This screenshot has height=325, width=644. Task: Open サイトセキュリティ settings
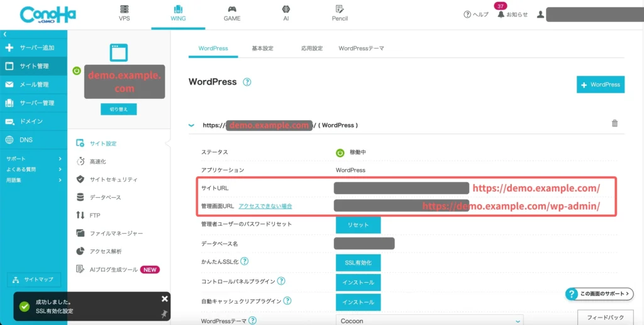pyautogui.click(x=107, y=180)
